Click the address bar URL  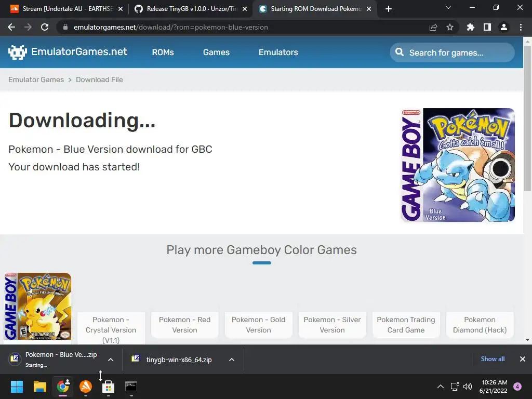coord(170,27)
